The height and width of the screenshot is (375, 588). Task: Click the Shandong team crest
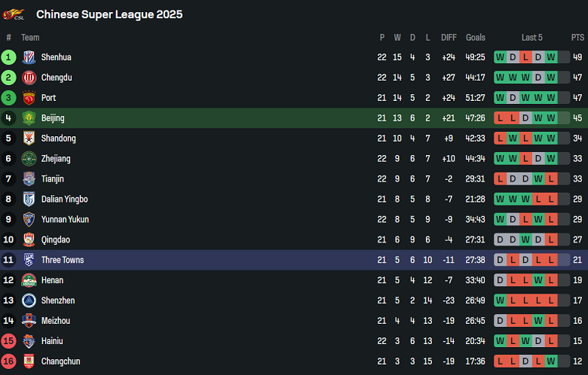[x=29, y=139]
